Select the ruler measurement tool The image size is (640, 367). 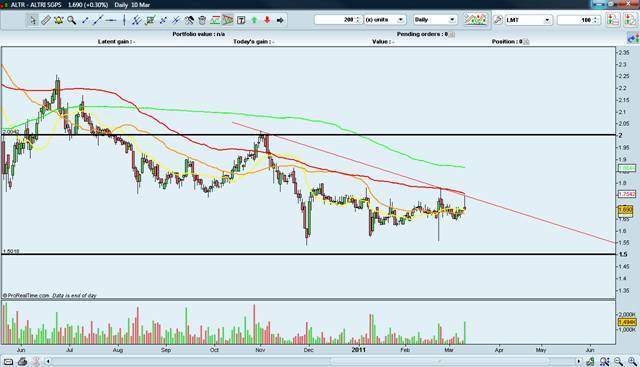coord(46,20)
